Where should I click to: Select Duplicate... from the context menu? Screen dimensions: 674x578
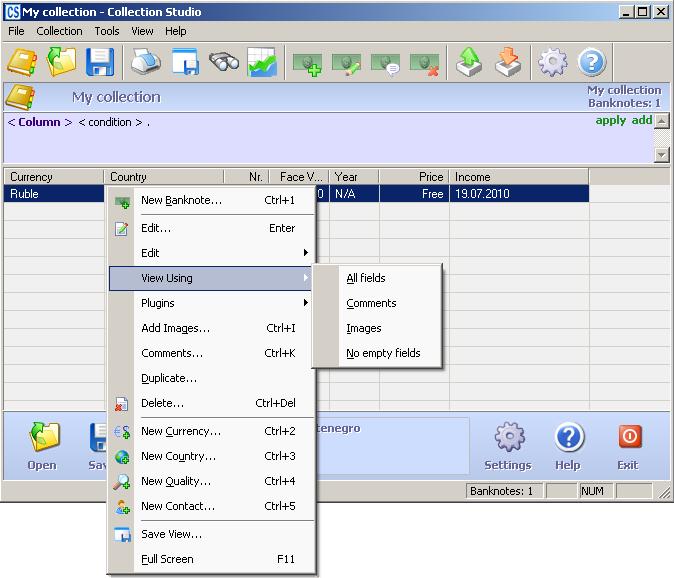pos(211,378)
